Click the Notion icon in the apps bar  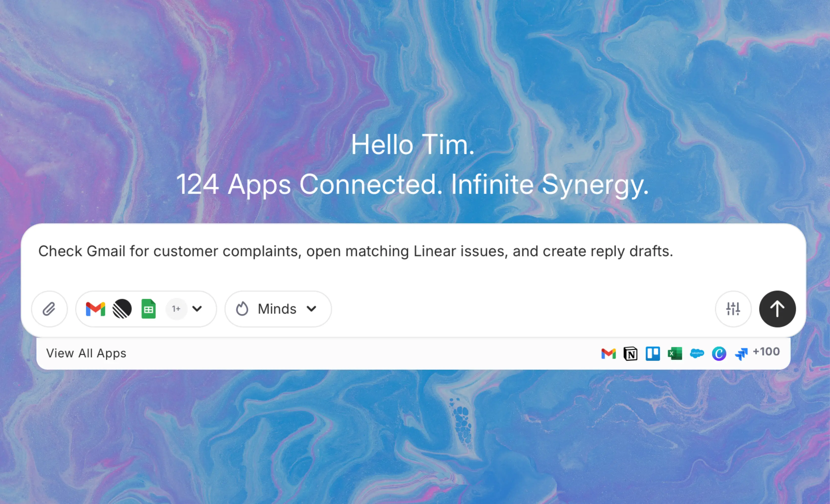click(630, 354)
